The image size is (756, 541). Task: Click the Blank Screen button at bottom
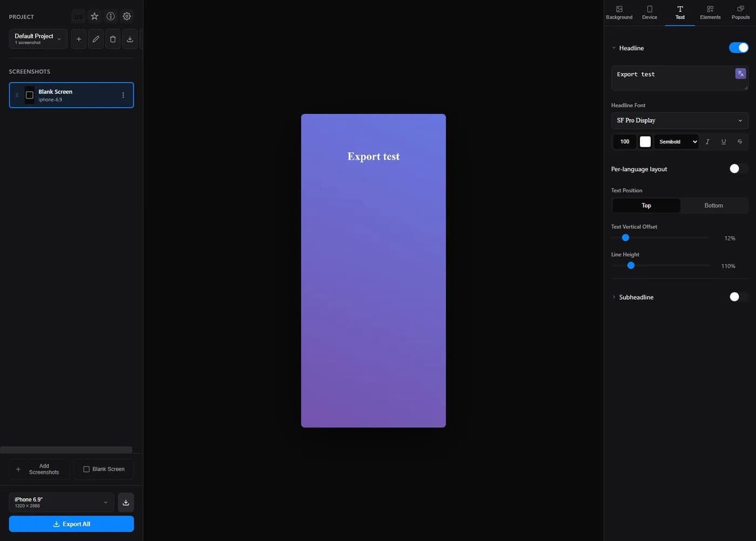coord(104,469)
